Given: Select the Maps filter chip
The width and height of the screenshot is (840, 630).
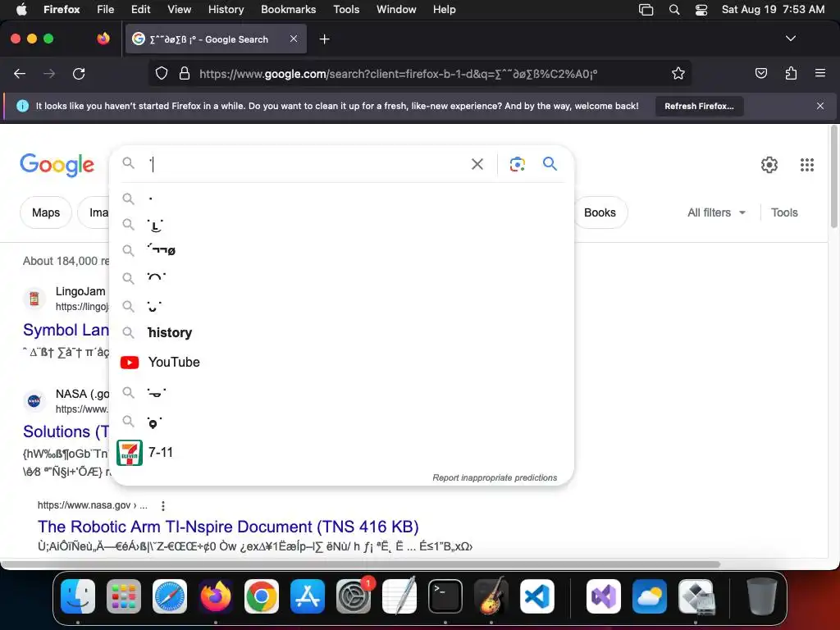Looking at the screenshot, I should tap(46, 212).
